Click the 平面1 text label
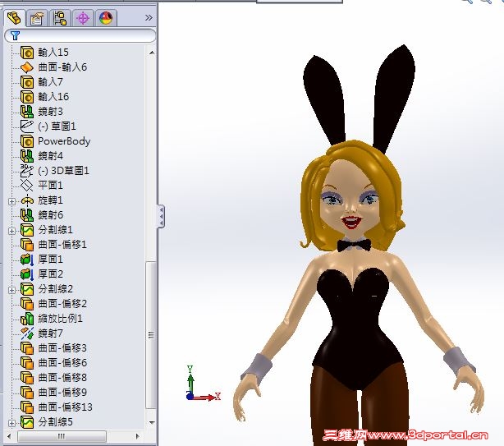The height and width of the screenshot is (446, 504). [50, 186]
